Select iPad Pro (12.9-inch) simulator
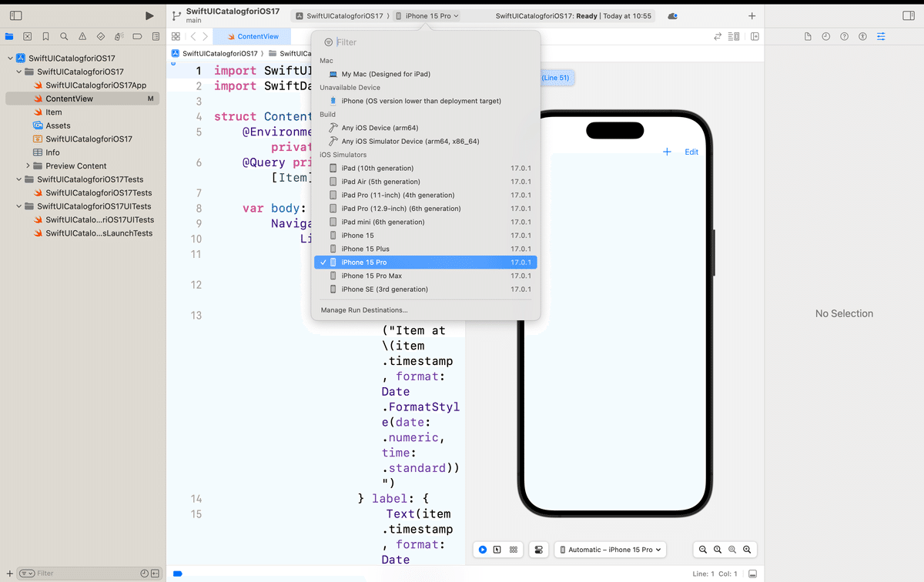 coord(426,209)
